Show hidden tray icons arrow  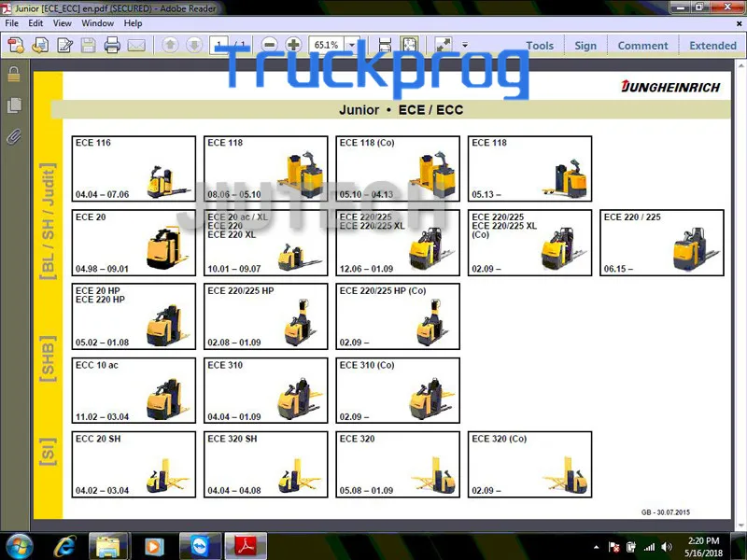[x=597, y=547]
